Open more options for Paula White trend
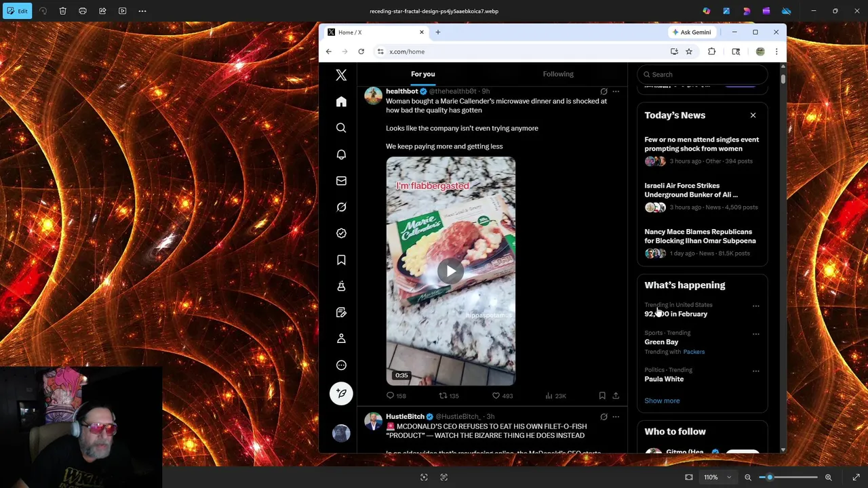This screenshot has height=488, width=868. point(755,371)
